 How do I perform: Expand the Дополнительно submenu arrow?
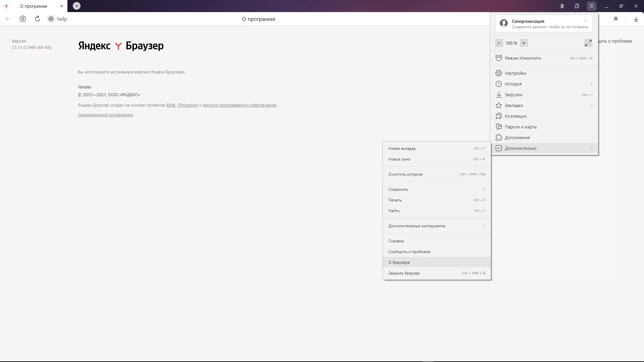592,148
